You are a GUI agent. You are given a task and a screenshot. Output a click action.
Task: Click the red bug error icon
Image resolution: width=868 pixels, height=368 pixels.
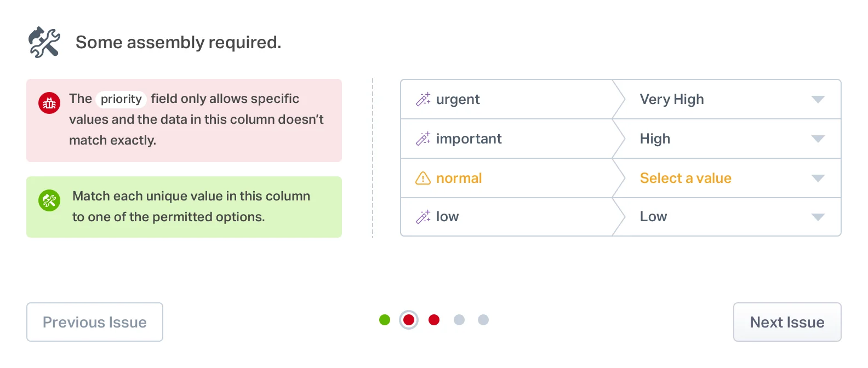(49, 102)
